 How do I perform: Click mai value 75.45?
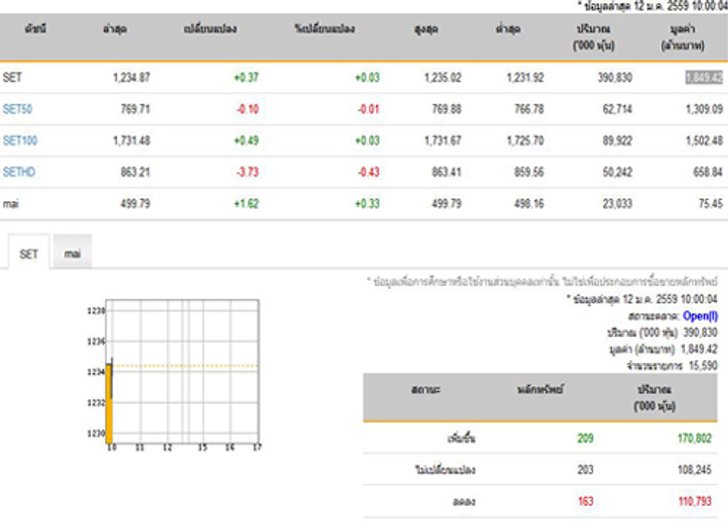click(711, 204)
